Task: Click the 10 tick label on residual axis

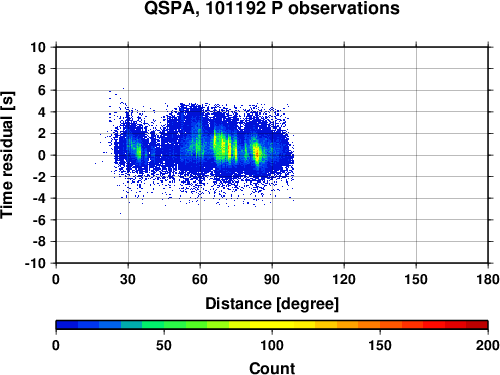Action: [38, 47]
